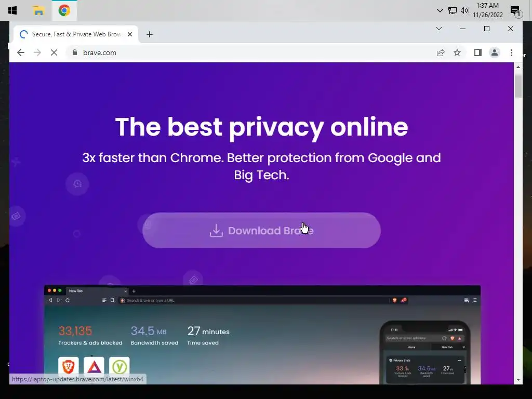Screen dimensions: 532x399
Task: Open the Chrome side panel
Action: [478, 52]
